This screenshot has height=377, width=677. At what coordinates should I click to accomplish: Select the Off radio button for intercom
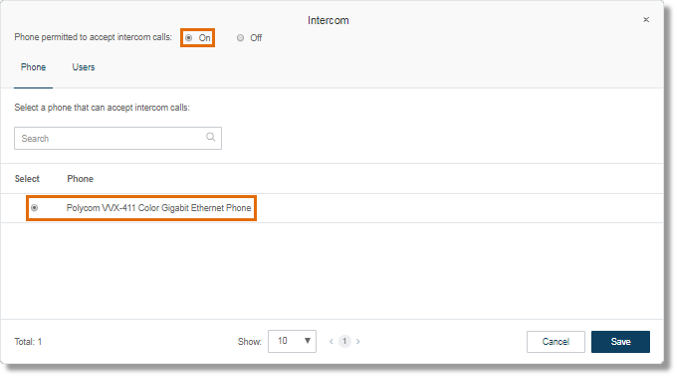coord(240,38)
